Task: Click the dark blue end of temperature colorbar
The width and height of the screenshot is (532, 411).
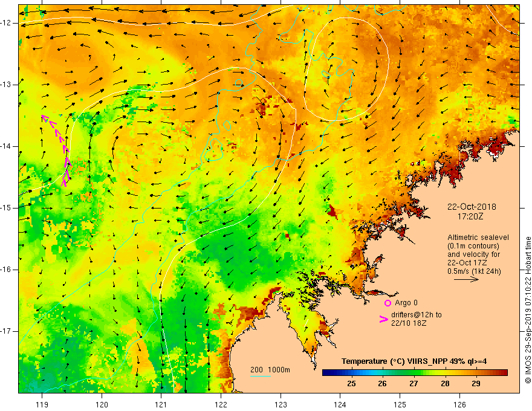Action: click(328, 373)
